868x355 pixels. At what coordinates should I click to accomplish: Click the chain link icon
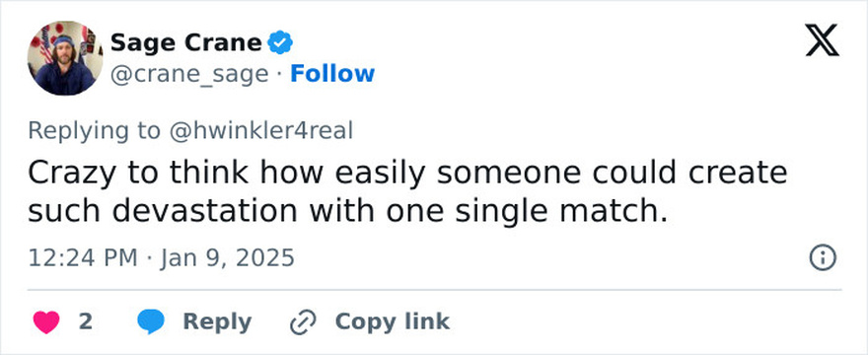click(x=304, y=322)
